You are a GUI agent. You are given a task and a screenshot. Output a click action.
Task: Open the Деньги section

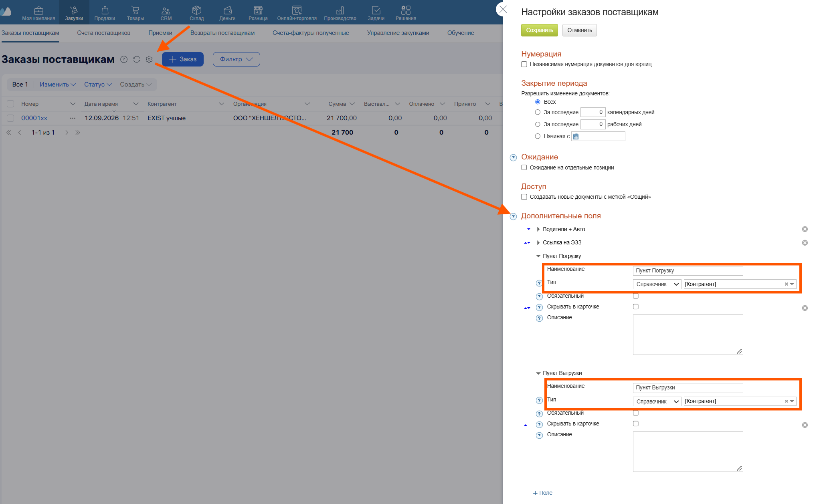click(227, 13)
